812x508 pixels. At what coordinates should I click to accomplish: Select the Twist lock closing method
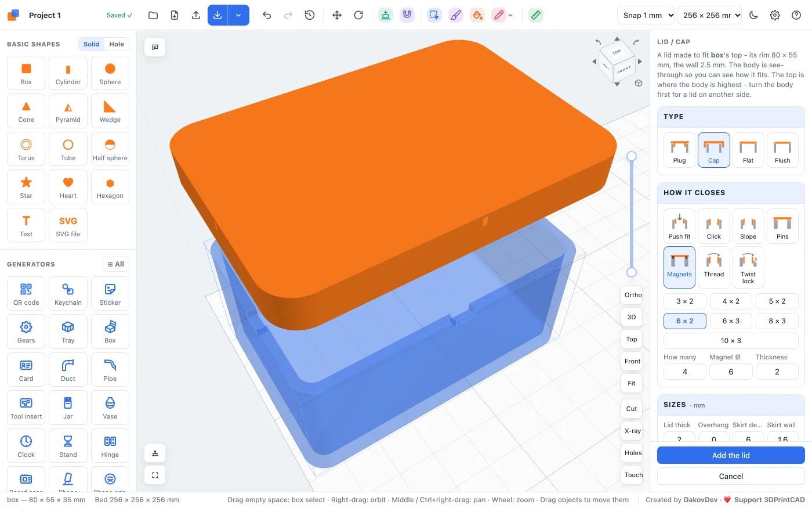[748, 267]
